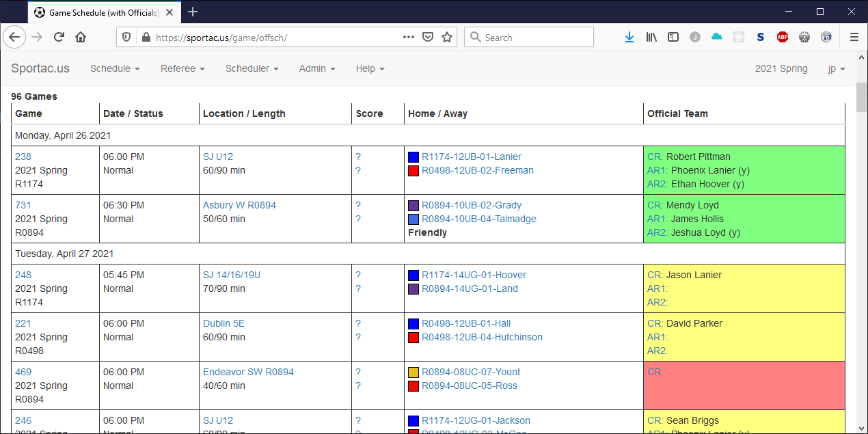This screenshot has height=434, width=868.
Task: Open Library history and bookmarks
Action: coord(651,38)
